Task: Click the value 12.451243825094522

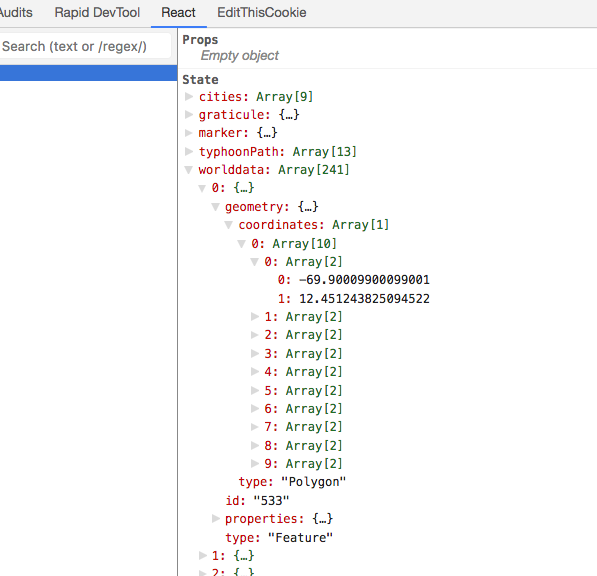Action: tap(364, 298)
